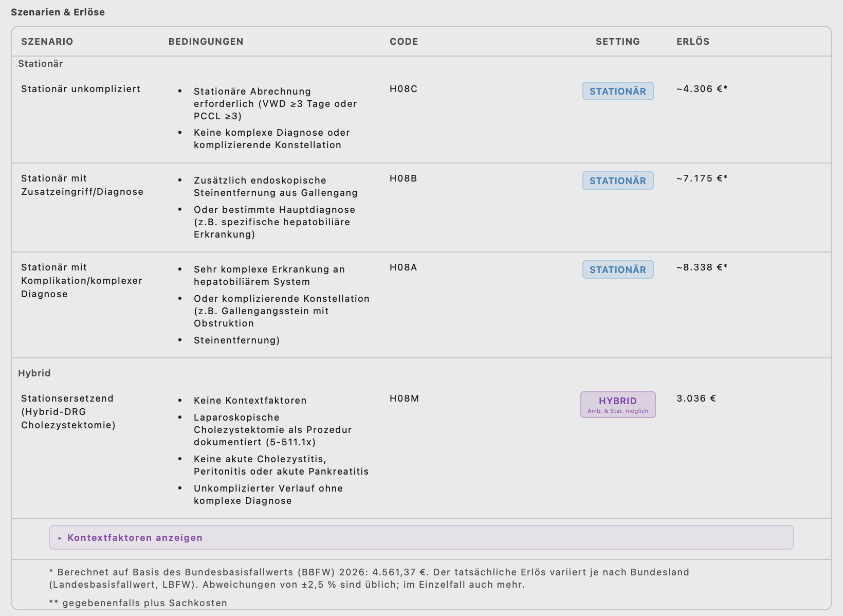Screen dimensions: 843x616
Task: Select the 'Stationär mit Zusatzeingriff/Diagnose' scenario name
Action: pyautogui.click(x=82, y=185)
